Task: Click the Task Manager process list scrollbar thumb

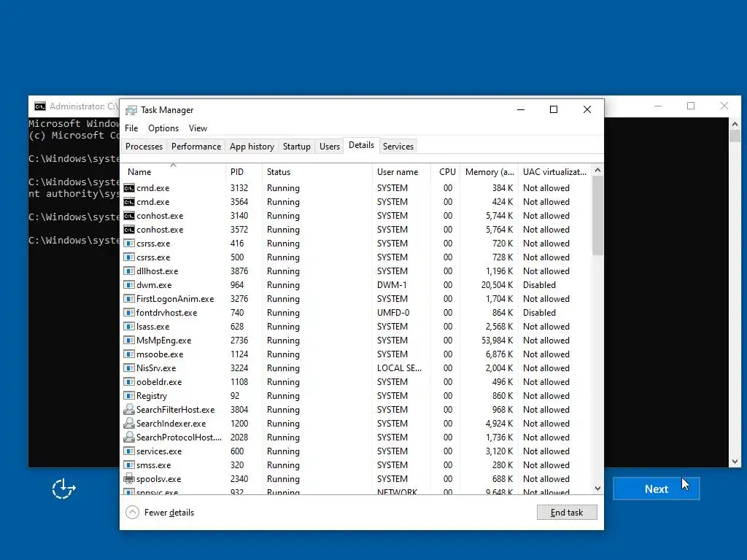Action: pos(598,215)
